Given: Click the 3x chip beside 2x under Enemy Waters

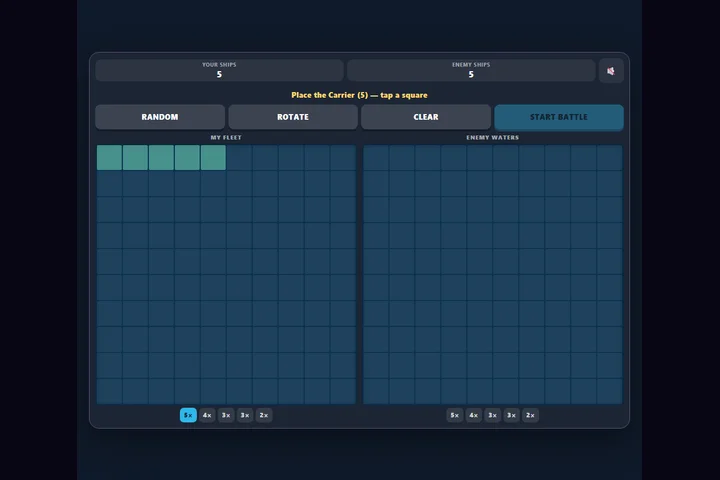Looking at the screenshot, I should pos(512,415).
